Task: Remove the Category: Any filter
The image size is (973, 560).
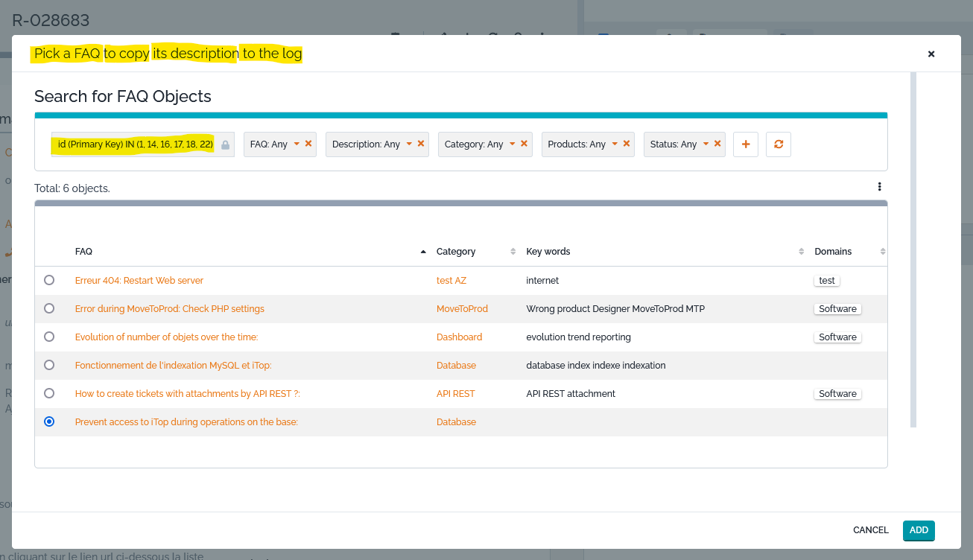Action: [x=524, y=144]
